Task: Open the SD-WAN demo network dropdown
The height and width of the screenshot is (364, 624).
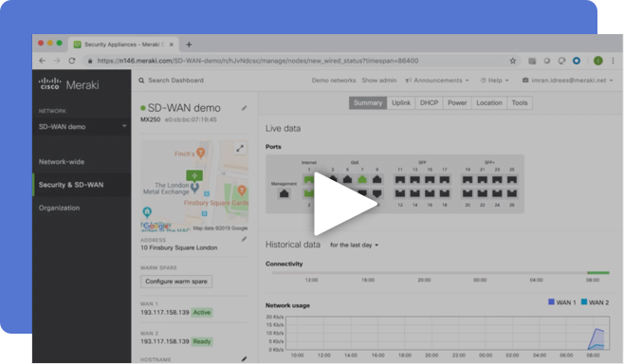Action: [x=82, y=126]
